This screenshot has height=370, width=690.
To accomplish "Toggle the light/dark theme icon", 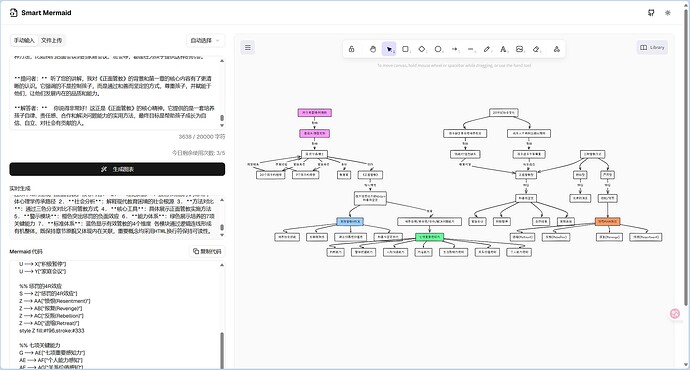I will point(668,13).
